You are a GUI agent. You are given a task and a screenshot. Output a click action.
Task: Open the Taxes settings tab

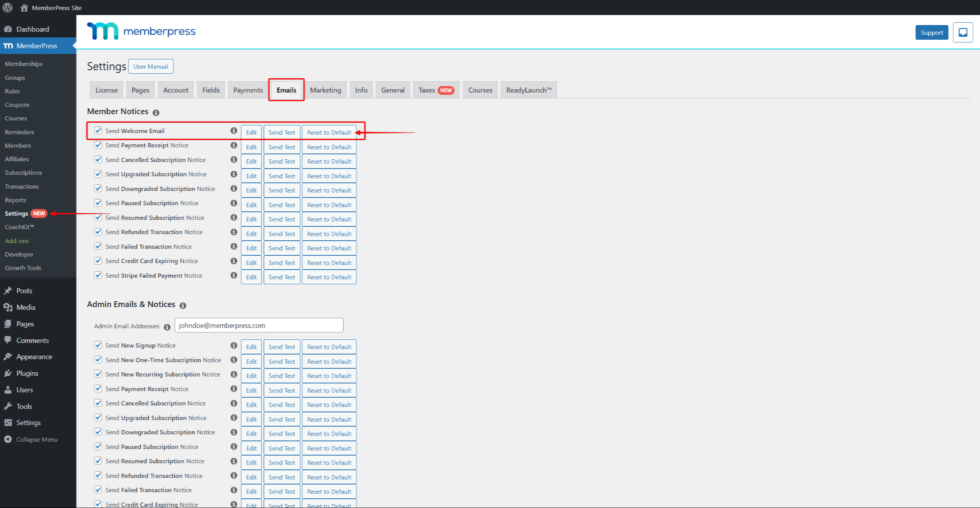(436, 90)
